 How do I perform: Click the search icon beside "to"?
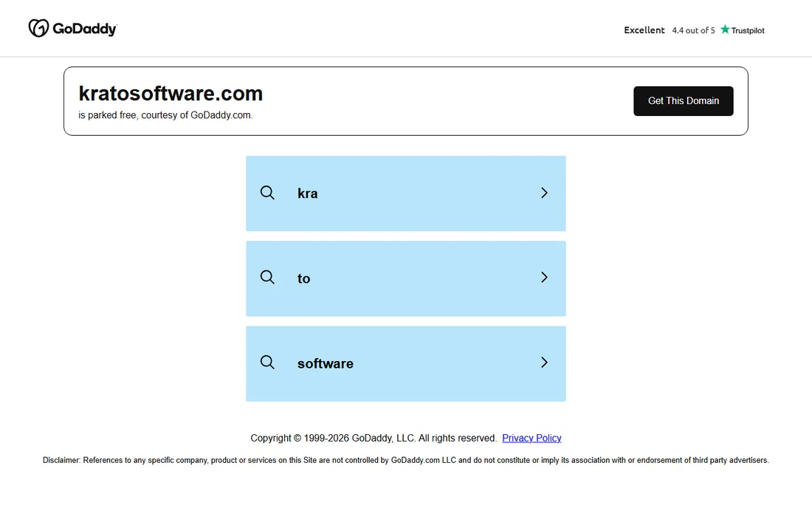tap(267, 278)
